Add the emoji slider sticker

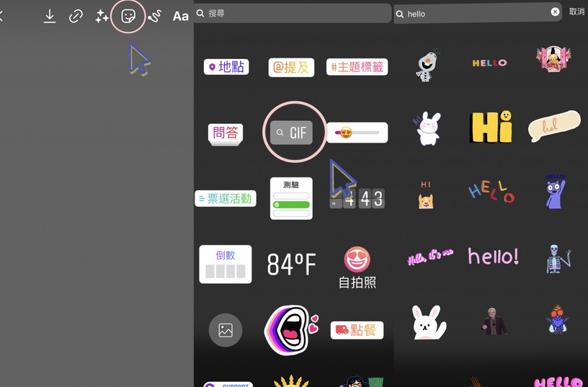click(357, 133)
